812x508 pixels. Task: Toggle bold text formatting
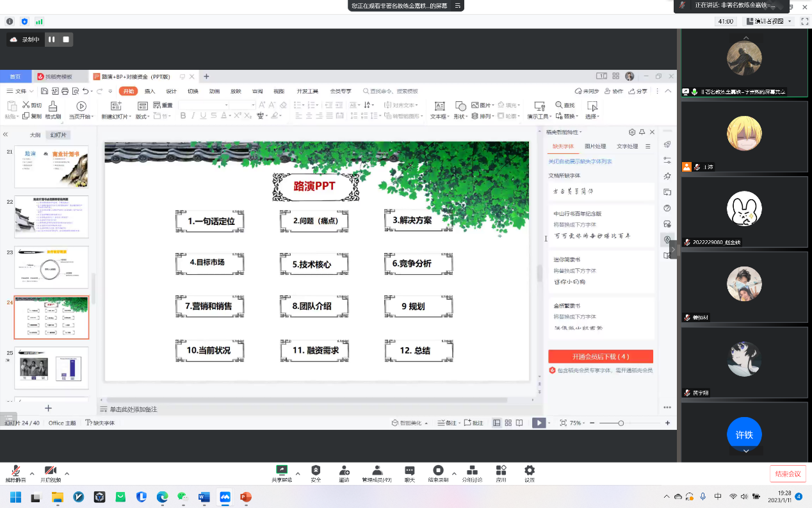click(x=183, y=116)
